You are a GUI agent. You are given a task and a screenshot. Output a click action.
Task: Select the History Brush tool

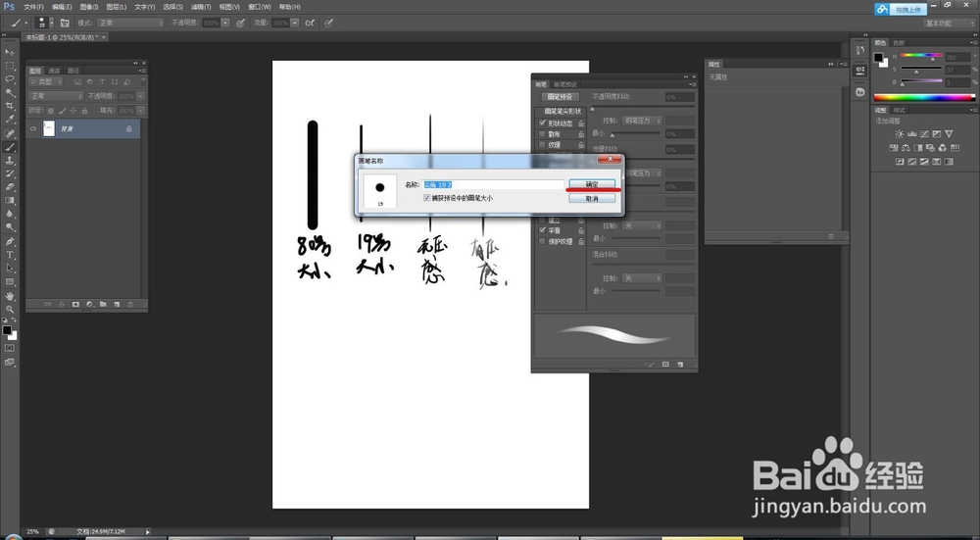pos(10,173)
